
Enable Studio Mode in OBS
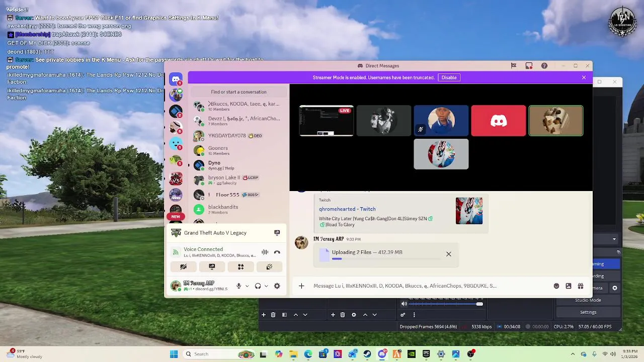pos(588,300)
